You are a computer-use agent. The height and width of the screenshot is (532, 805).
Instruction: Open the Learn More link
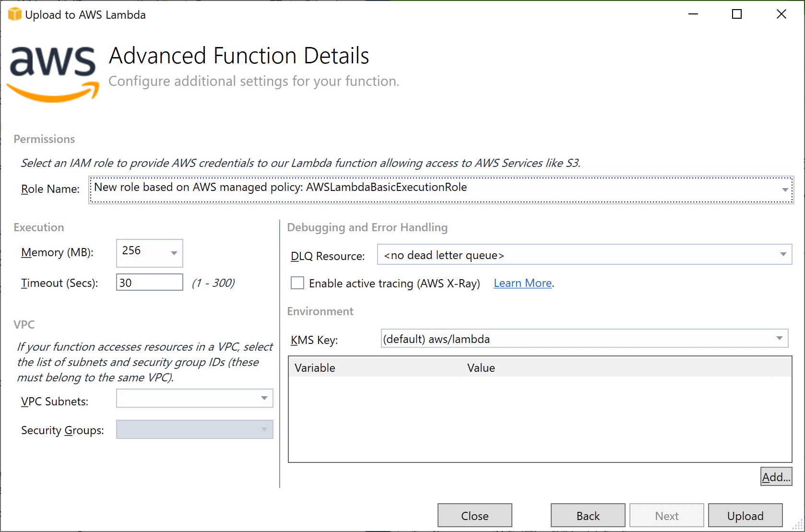pyautogui.click(x=522, y=283)
